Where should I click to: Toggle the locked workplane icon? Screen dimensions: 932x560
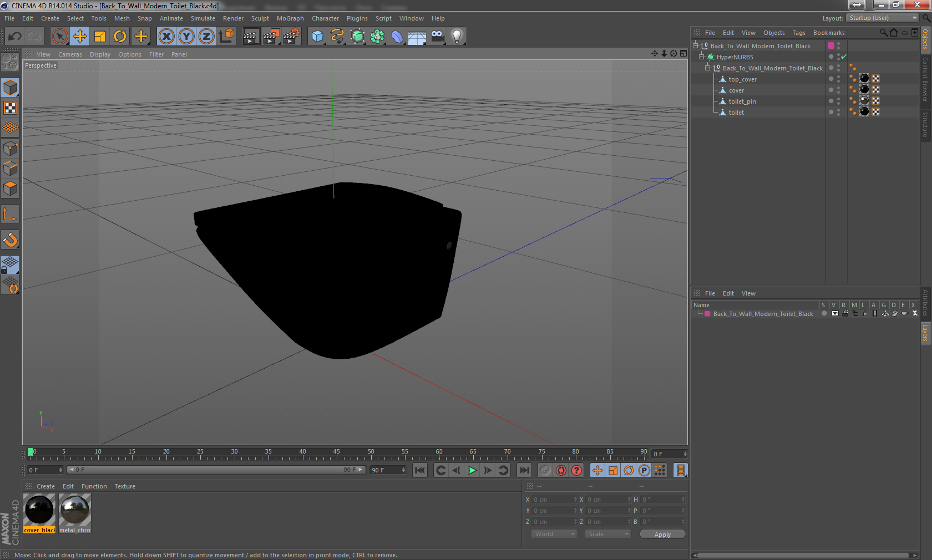click(x=10, y=265)
